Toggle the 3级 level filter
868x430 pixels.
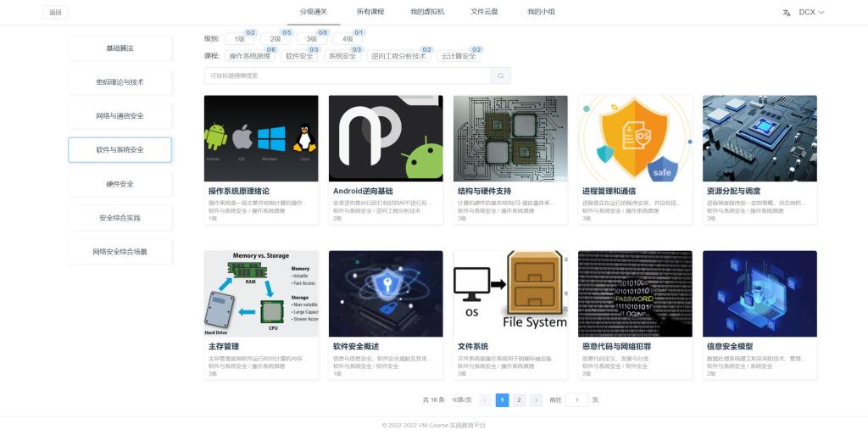pos(311,39)
